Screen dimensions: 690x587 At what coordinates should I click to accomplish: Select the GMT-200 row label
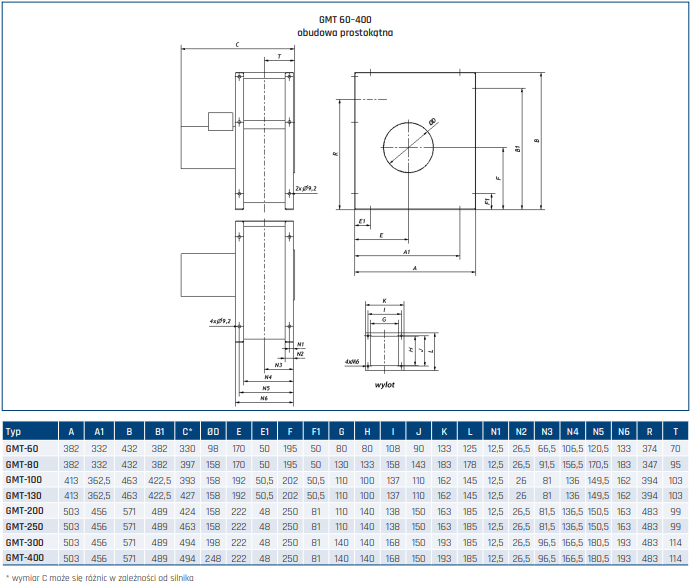point(25,511)
